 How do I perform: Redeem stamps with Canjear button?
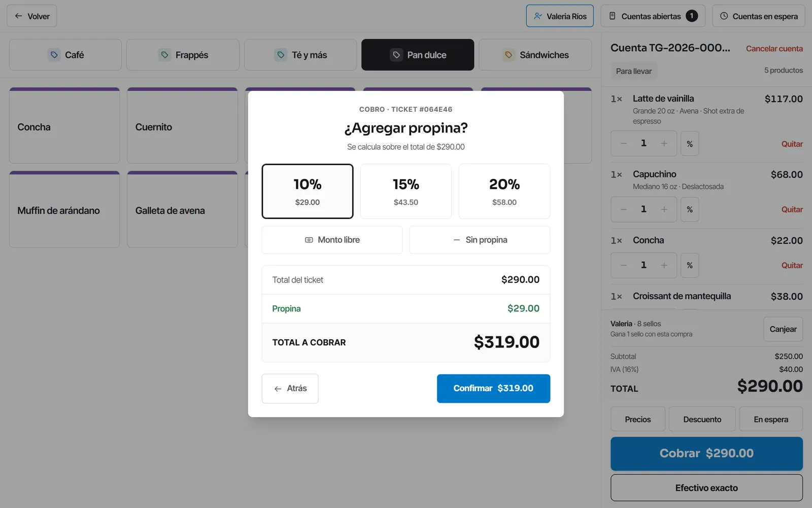tap(783, 329)
